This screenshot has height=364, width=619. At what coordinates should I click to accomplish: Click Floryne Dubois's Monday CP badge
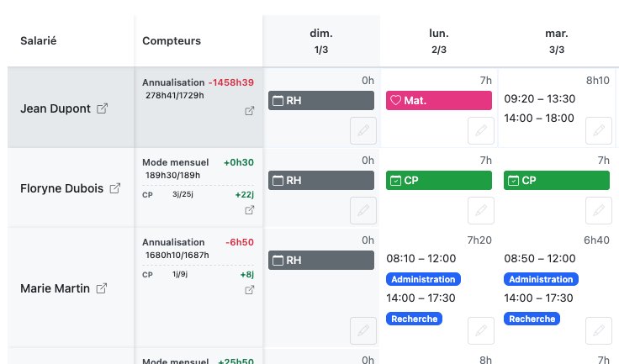pyautogui.click(x=438, y=180)
